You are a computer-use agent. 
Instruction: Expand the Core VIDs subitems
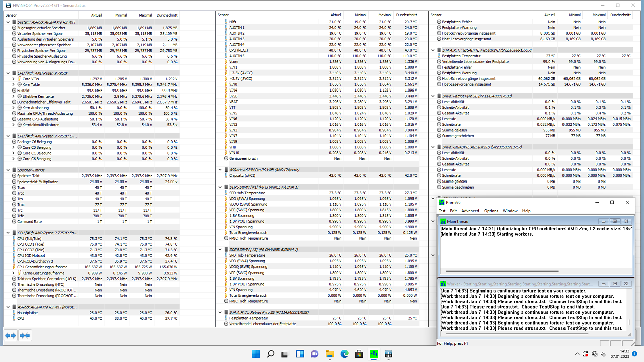coord(14,79)
